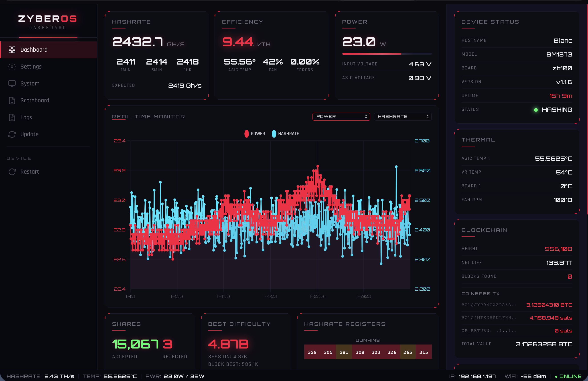This screenshot has height=381, width=588.
Task: Open the Dashboard grid icon
Action: pos(12,50)
